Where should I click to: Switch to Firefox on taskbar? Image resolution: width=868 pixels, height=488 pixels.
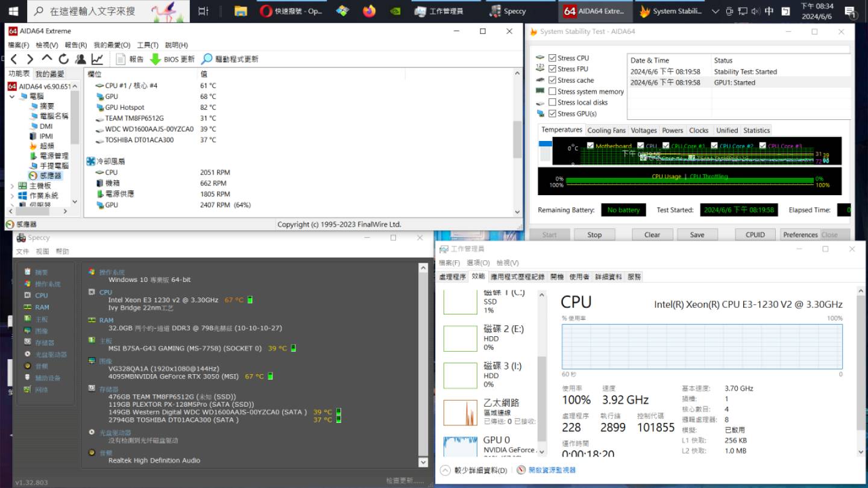[369, 11]
